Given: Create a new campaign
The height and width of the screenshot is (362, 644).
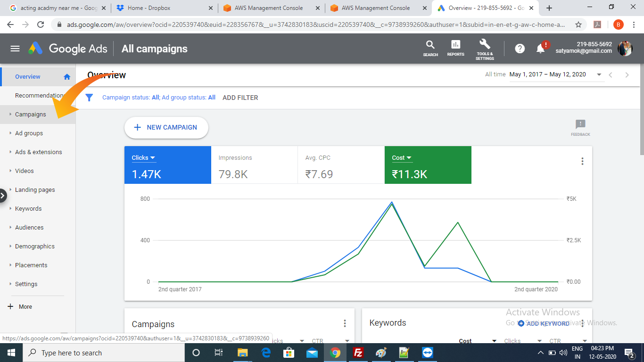Looking at the screenshot, I should [166, 127].
